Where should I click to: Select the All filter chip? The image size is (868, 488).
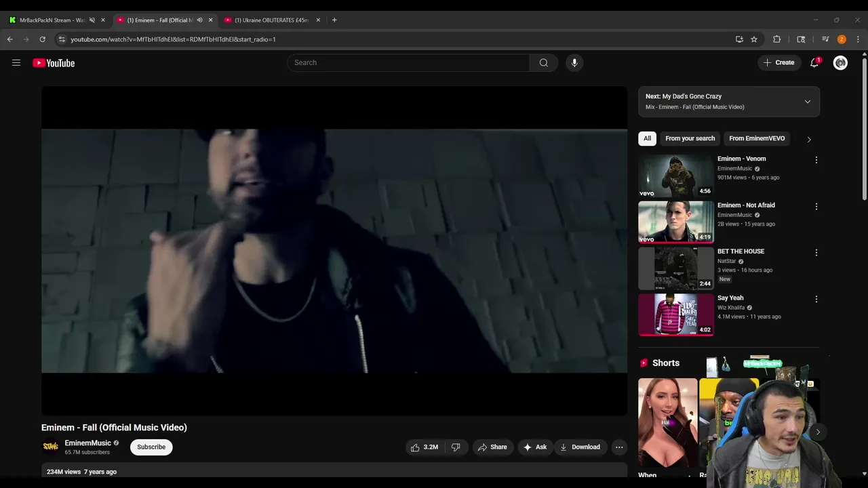pyautogui.click(x=647, y=138)
